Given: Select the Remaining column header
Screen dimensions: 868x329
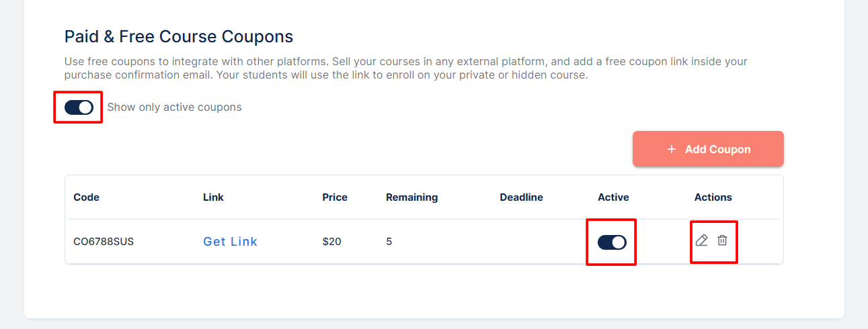Looking at the screenshot, I should 411,197.
